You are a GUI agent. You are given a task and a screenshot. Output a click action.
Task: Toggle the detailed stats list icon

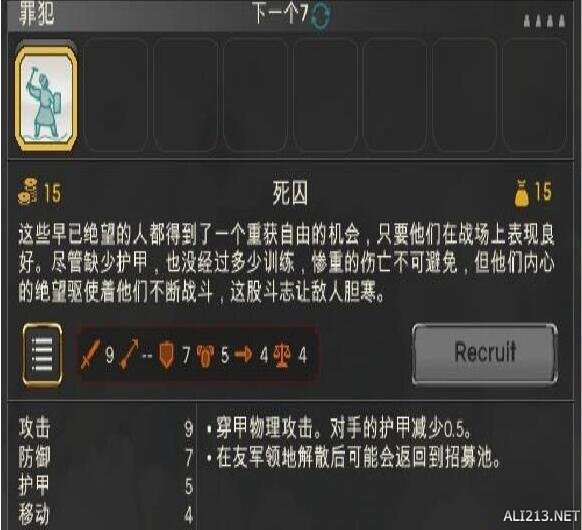coord(42,354)
